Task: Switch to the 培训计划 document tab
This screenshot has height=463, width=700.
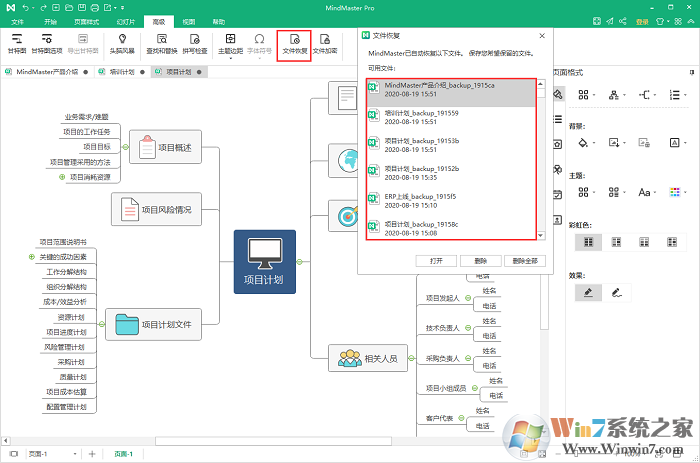Action: tap(122, 72)
